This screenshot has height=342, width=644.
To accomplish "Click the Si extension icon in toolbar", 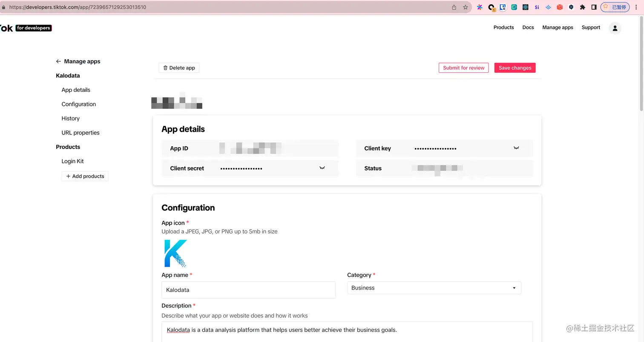I will (x=536, y=7).
